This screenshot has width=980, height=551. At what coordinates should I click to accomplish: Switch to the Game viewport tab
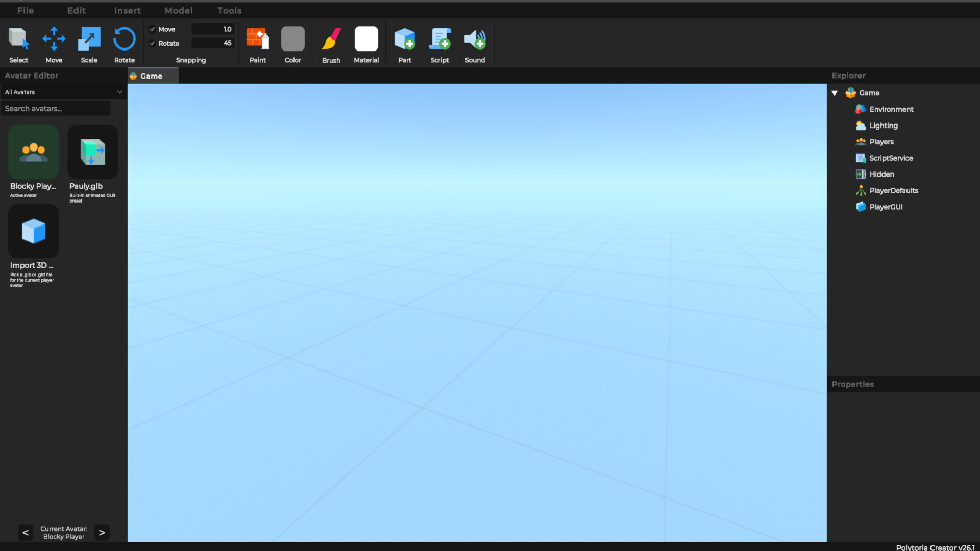coord(152,76)
